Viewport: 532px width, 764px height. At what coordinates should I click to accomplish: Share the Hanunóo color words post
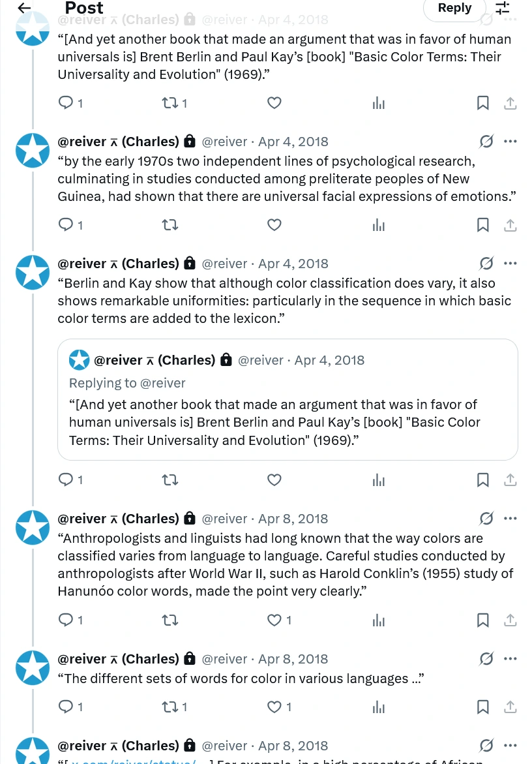tap(510, 620)
